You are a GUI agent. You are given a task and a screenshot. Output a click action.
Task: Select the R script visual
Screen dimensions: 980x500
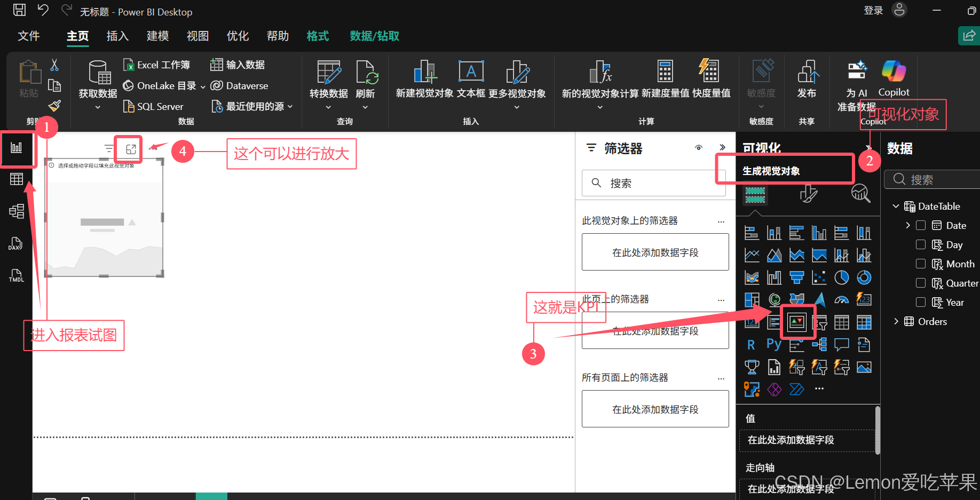tap(752, 345)
